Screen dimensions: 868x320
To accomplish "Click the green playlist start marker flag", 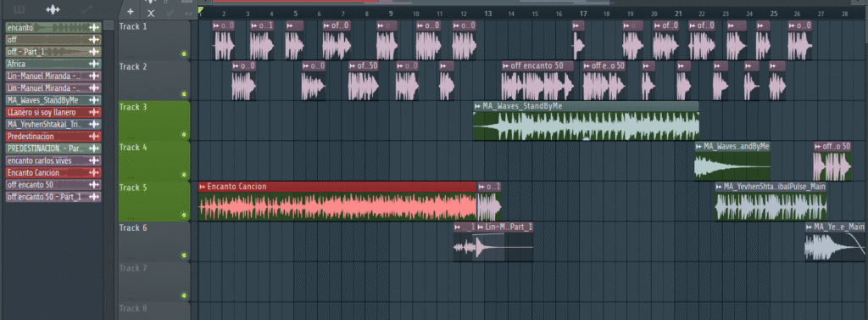I will coord(200,10).
